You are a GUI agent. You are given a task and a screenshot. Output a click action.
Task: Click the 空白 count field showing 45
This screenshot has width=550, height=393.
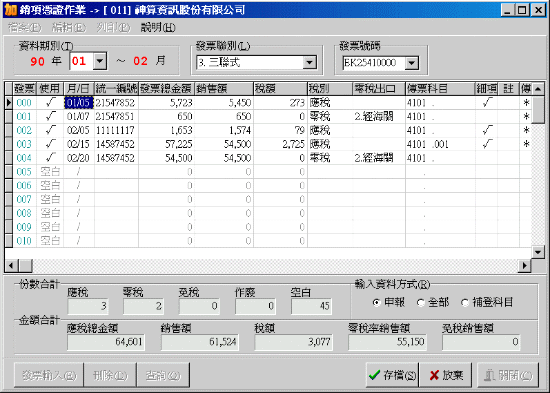click(311, 306)
